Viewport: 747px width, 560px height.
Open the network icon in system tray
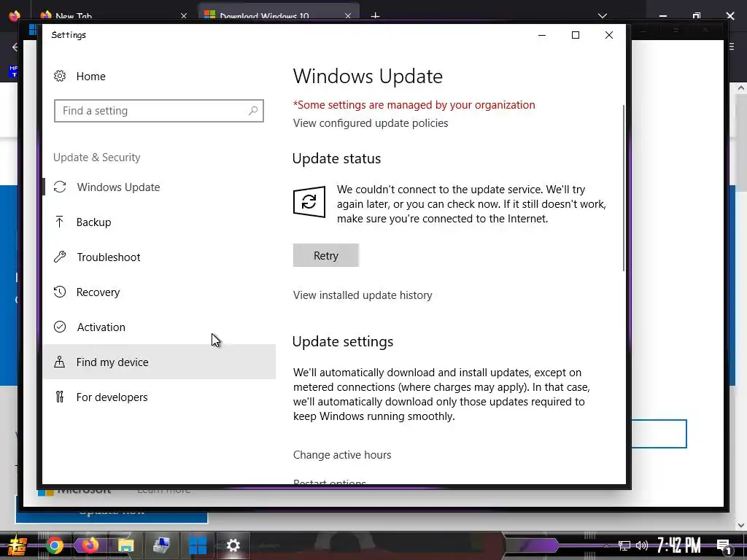click(624, 545)
